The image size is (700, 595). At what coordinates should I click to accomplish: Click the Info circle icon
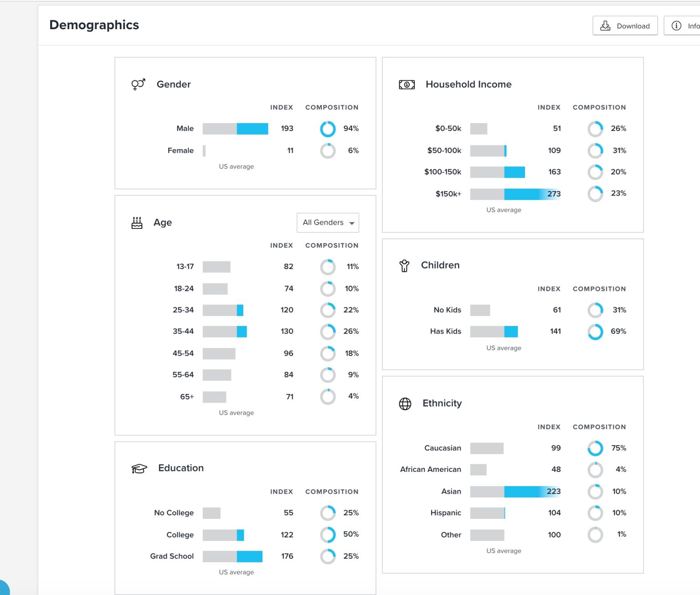(x=676, y=26)
